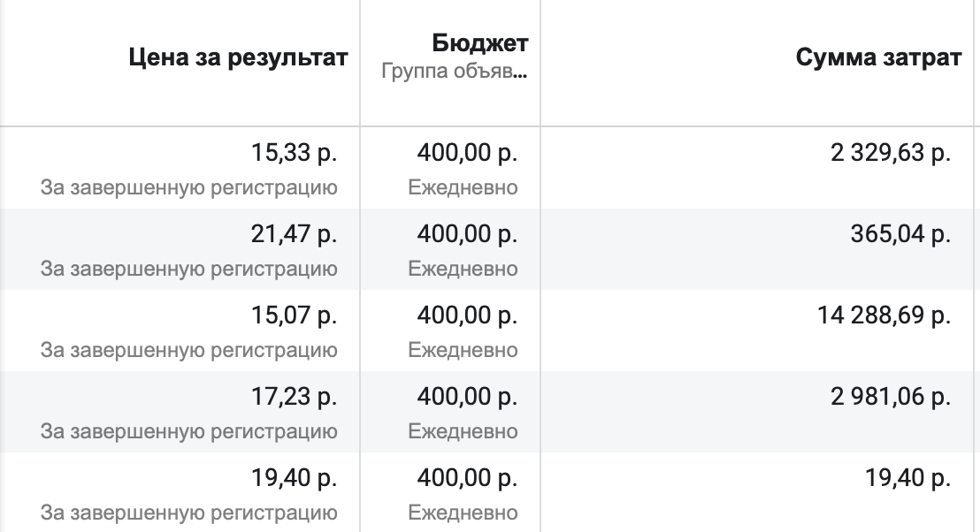Select the 2 981,06 р. amount spent value

891,397
